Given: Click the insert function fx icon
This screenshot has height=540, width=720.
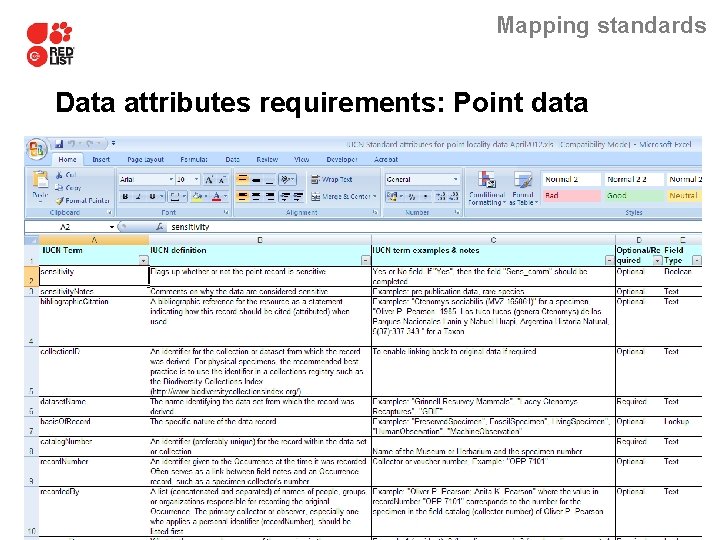Looking at the screenshot, I should click(x=159, y=226).
